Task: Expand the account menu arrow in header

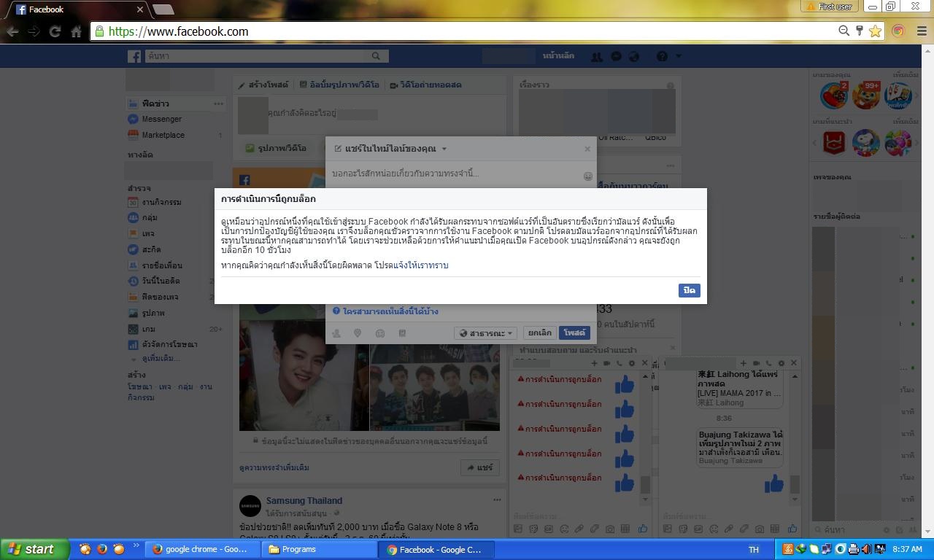Action: coord(679,56)
